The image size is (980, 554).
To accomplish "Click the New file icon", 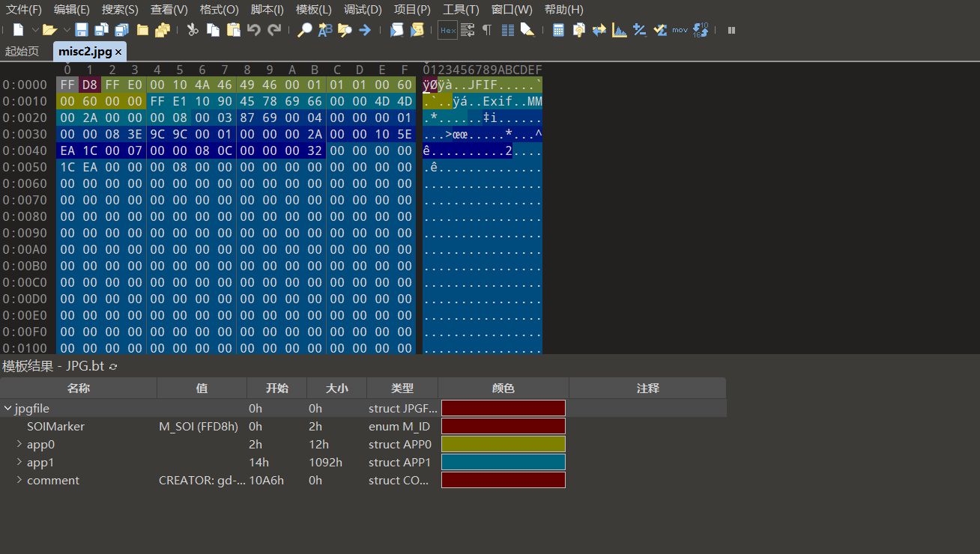I will (19, 30).
